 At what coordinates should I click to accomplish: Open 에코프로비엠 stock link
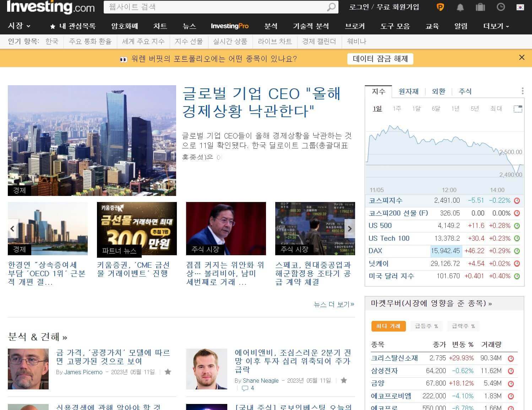391,396
